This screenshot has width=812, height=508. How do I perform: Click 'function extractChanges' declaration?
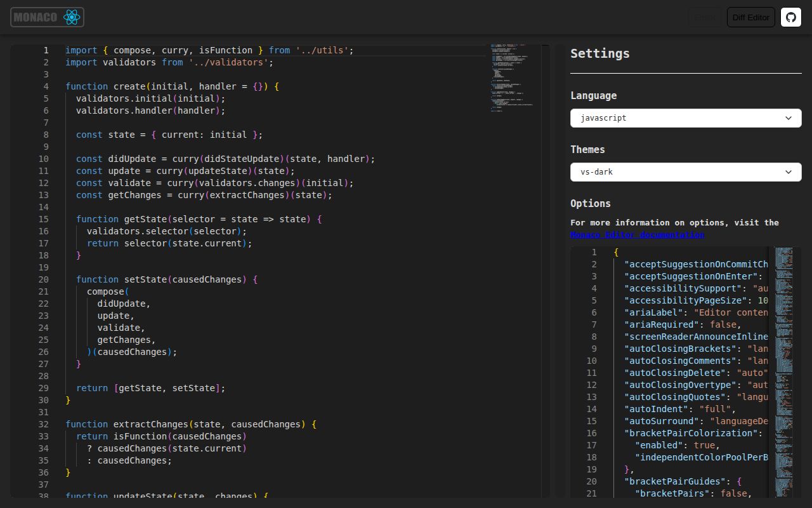[191, 424]
